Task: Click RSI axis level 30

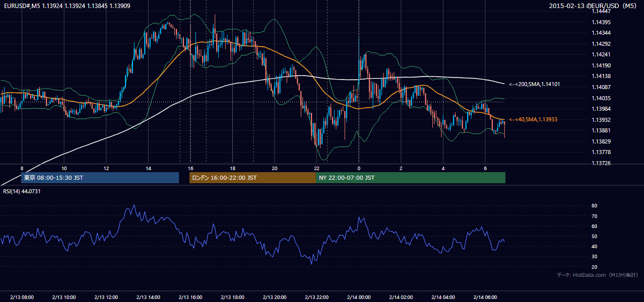Action: coord(594,257)
